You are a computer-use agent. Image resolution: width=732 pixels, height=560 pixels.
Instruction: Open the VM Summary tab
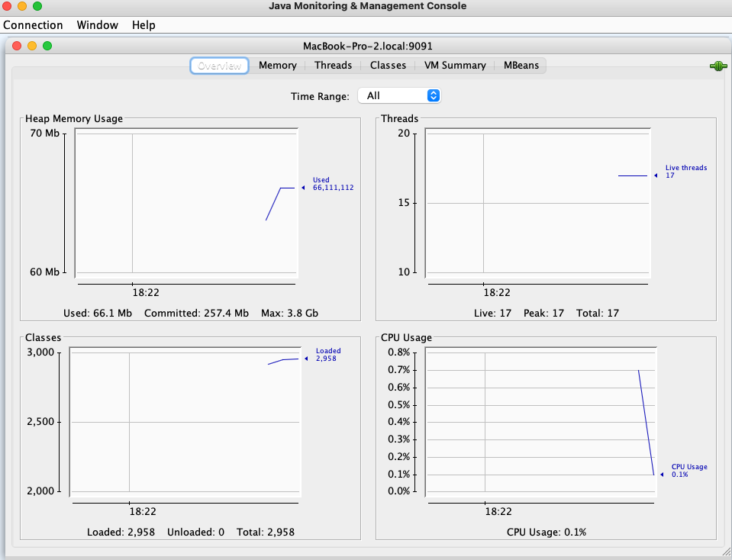click(x=455, y=66)
